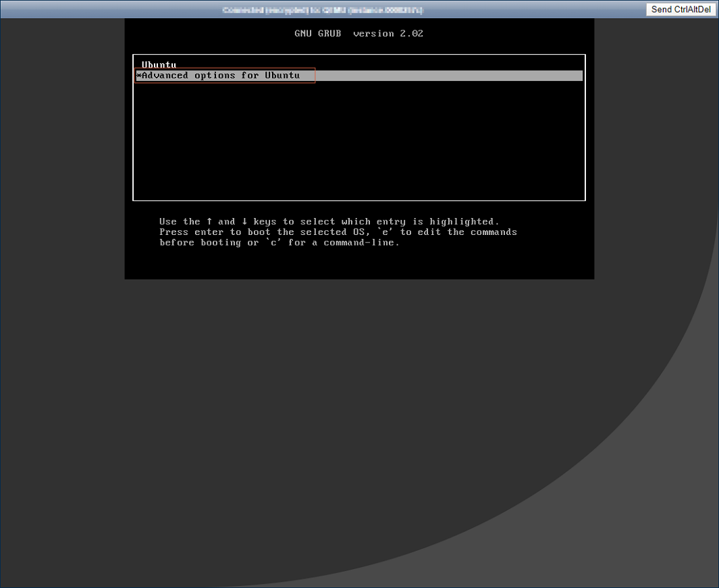The width and height of the screenshot is (719, 588).
Task: Select Advanced options for Ubuntu entry
Action: tap(359, 76)
